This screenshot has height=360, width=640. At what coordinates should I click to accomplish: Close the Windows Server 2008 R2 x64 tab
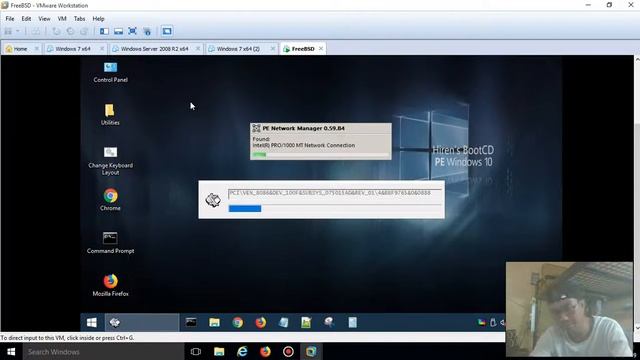pos(198,49)
